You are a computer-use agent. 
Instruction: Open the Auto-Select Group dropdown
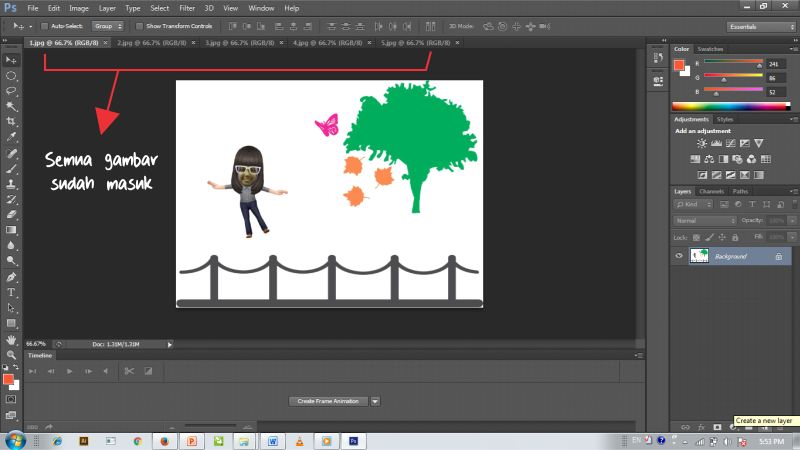pyautogui.click(x=108, y=26)
